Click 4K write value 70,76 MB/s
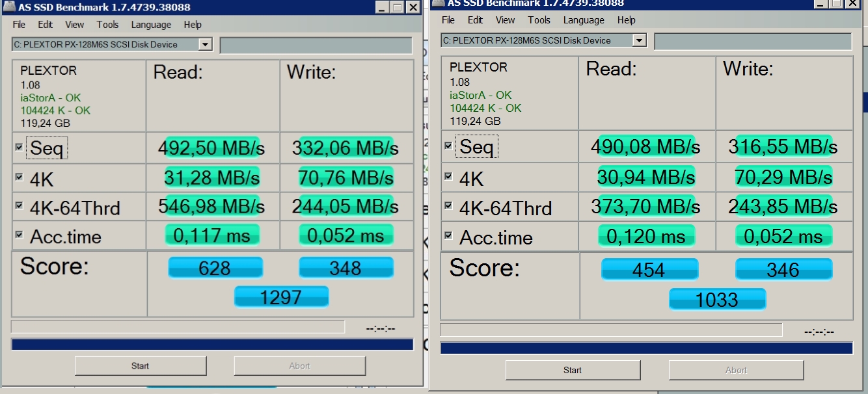 coord(346,177)
